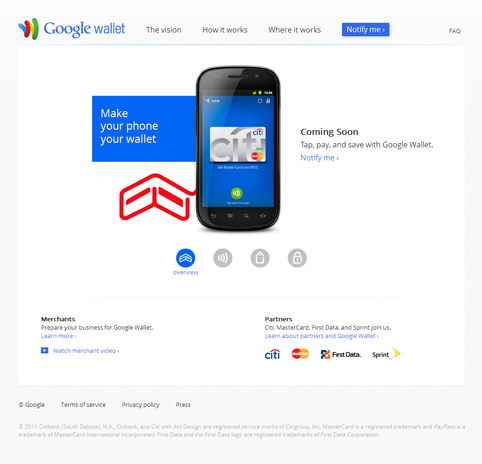This screenshot has height=464, width=482.
Task: Click the Citi partner logo
Action: tap(272, 354)
